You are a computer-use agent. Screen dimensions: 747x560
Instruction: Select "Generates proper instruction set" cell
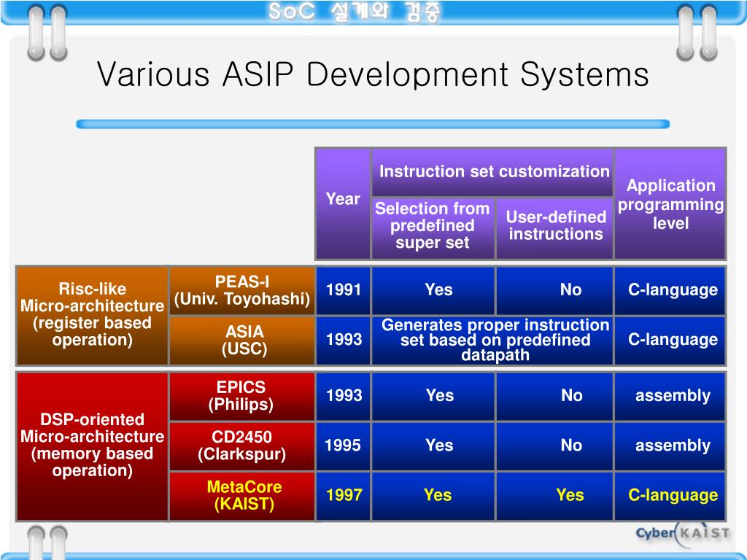[492, 341]
